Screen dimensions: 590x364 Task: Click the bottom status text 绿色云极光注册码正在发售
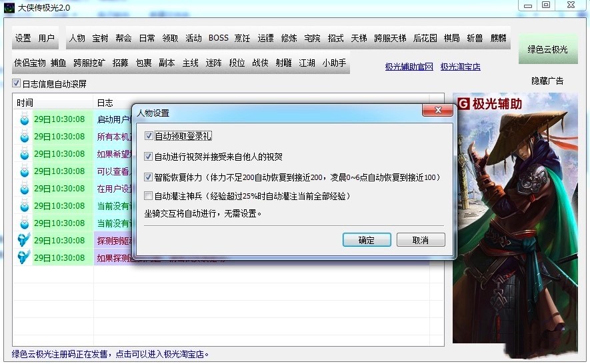110,354
